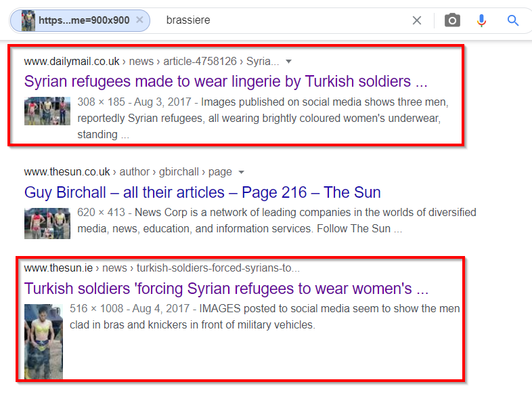This screenshot has width=532, height=403.
Task: Click the https...me=900x900 image chip text
Action: 84,20
